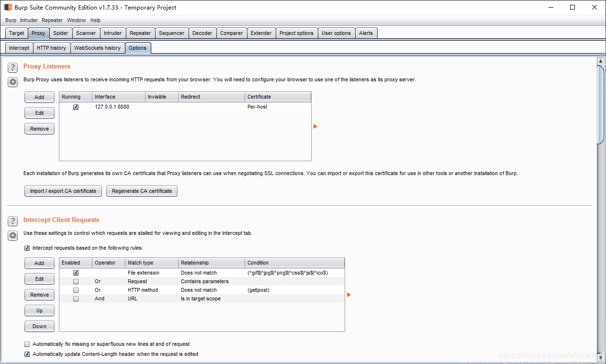Enable the Request contains parameters rule
This screenshot has width=606, height=364.
tap(76, 281)
